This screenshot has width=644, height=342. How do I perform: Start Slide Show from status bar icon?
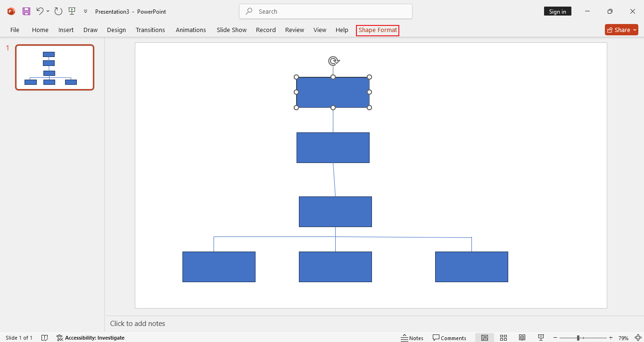point(541,337)
